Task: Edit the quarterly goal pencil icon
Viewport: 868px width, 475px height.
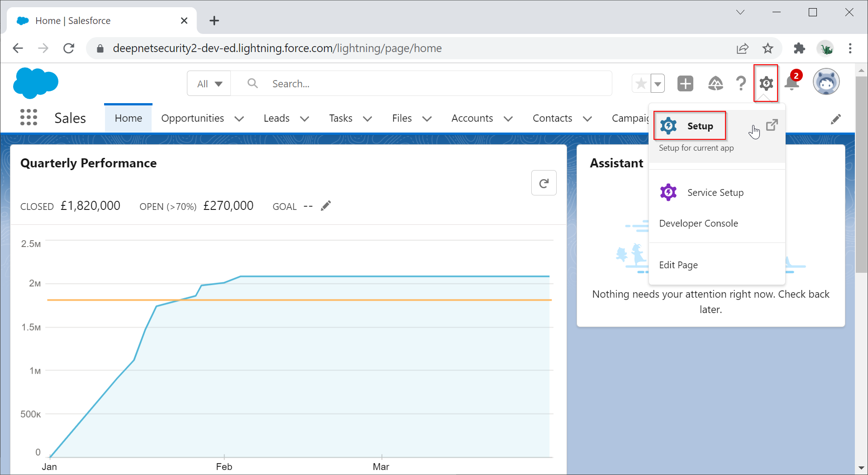Action: [x=326, y=206]
